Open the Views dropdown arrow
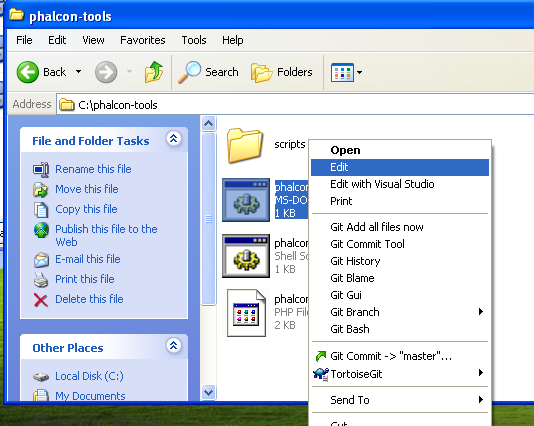The width and height of the screenshot is (534, 426). click(x=359, y=72)
